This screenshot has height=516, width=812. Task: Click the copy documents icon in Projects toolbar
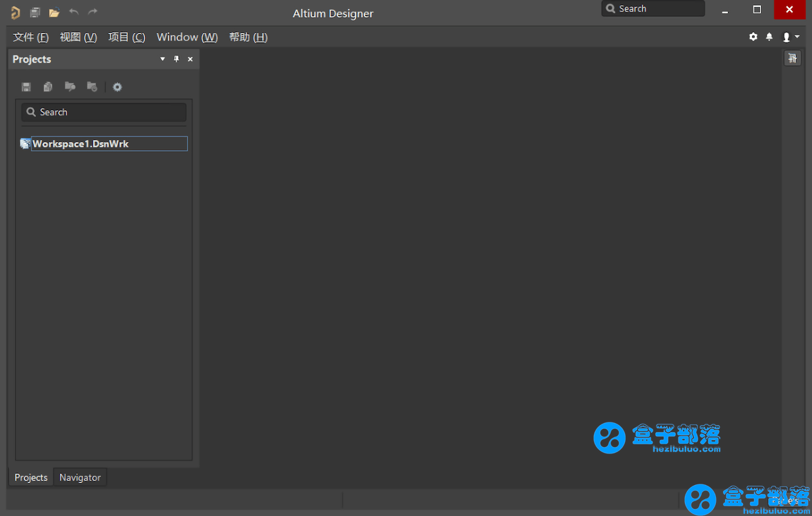pyautogui.click(x=48, y=87)
